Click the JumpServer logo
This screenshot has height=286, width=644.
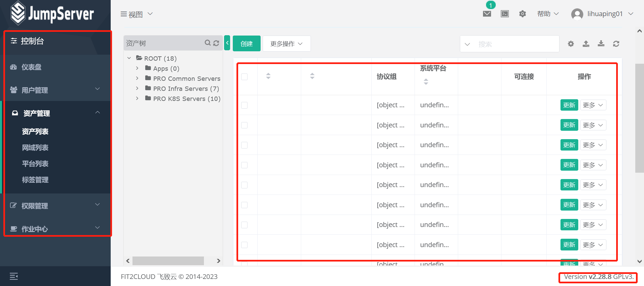click(52, 13)
